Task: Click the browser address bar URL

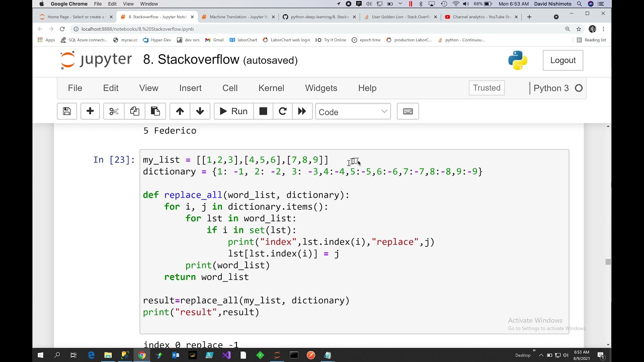Action: pos(137,29)
